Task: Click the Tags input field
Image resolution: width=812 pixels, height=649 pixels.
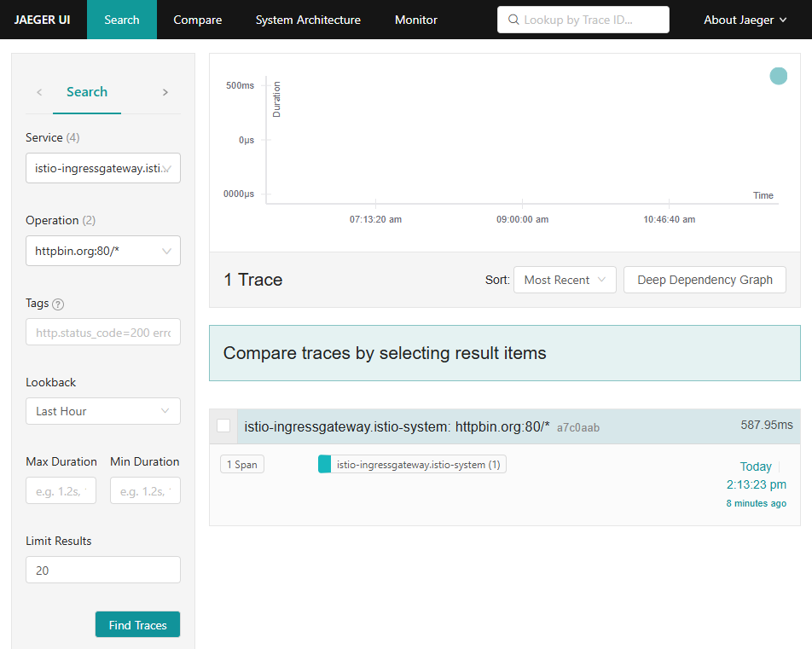Action: coord(103,332)
